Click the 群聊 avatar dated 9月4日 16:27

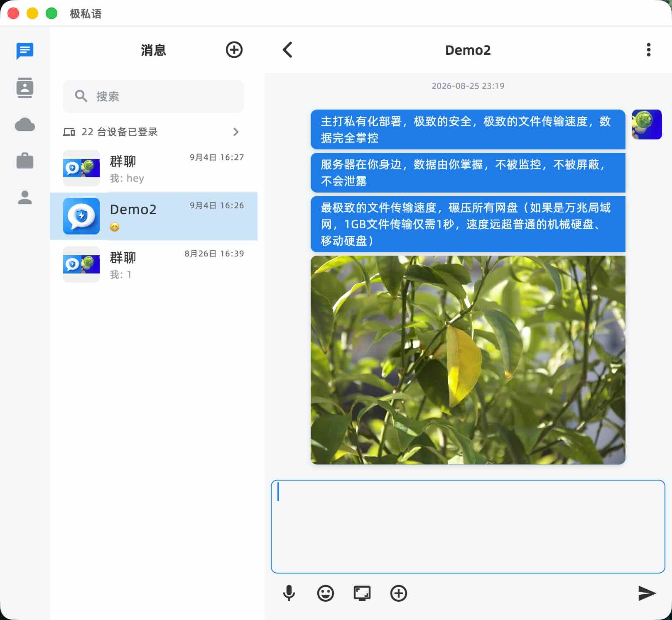pos(81,168)
